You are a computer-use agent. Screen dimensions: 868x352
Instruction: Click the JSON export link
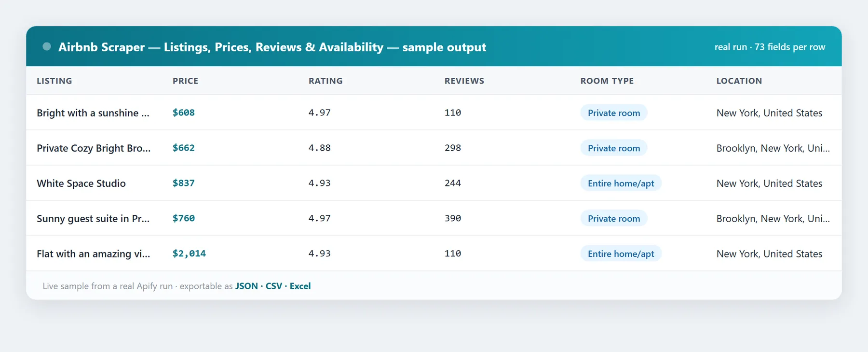click(x=246, y=286)
